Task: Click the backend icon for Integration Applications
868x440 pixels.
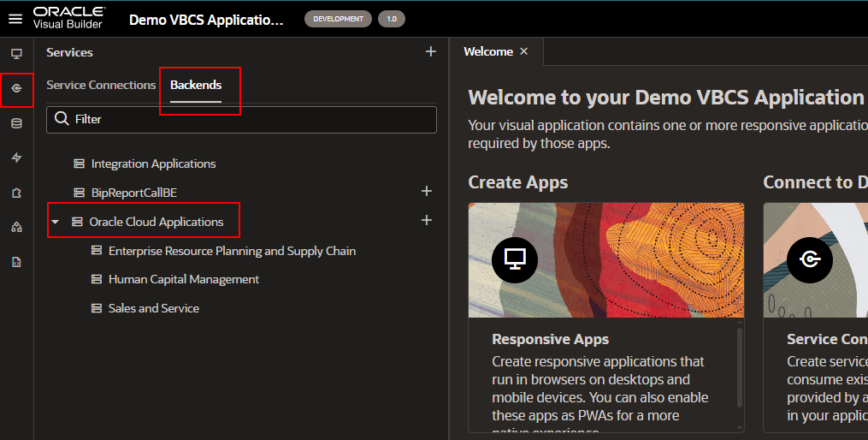Action: coord(80,164)
